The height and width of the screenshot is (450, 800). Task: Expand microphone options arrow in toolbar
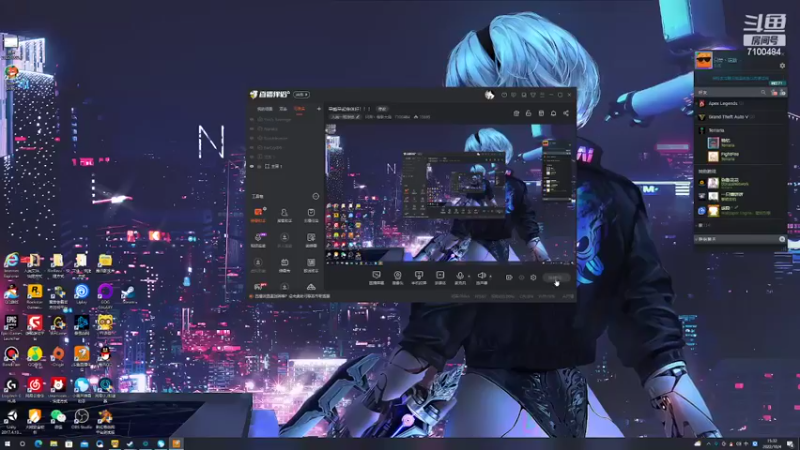[469, 277]
